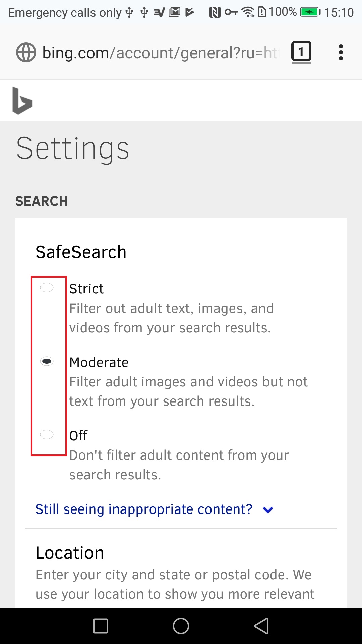The height and width of the screenshot is (644, 362).
Task: Open the browser three-dot menu
Action: pos(341,52)
